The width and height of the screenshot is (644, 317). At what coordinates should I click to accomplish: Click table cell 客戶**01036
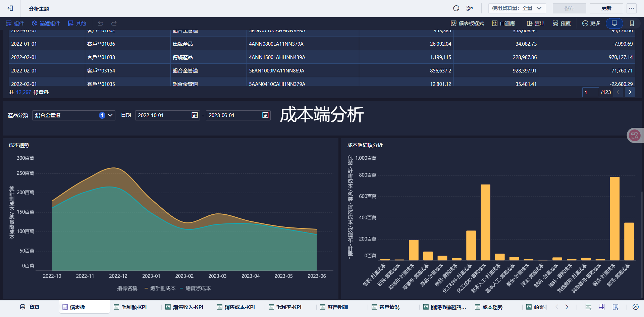tap(101, 44)
